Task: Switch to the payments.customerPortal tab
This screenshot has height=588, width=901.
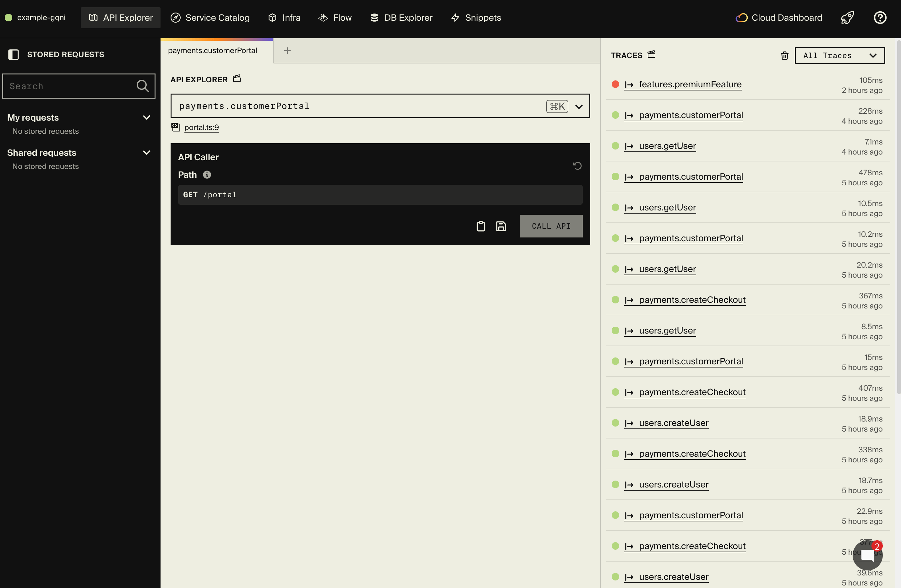Action: [212, 50]
